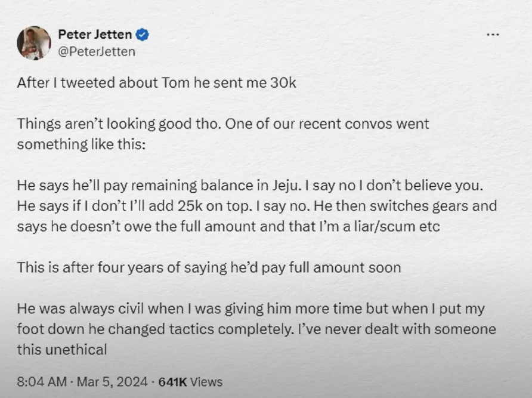Click the line about Tom sending 30k

(156, 83)
